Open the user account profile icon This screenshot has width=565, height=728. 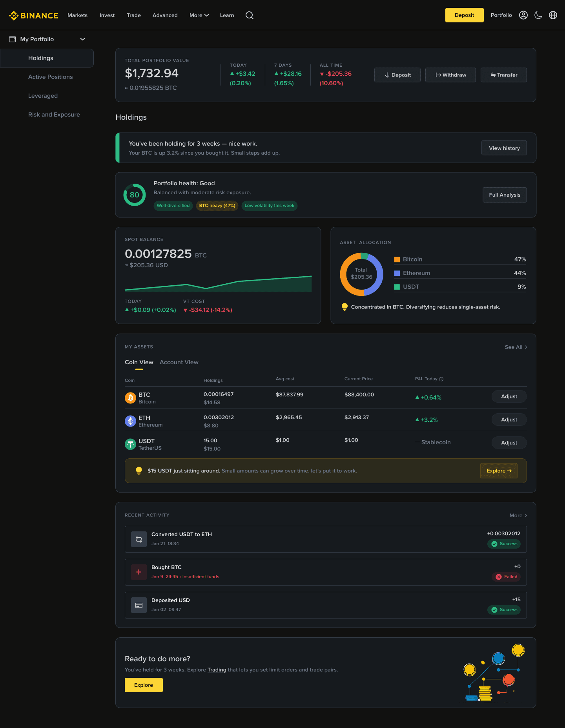(x=523, y=15)
